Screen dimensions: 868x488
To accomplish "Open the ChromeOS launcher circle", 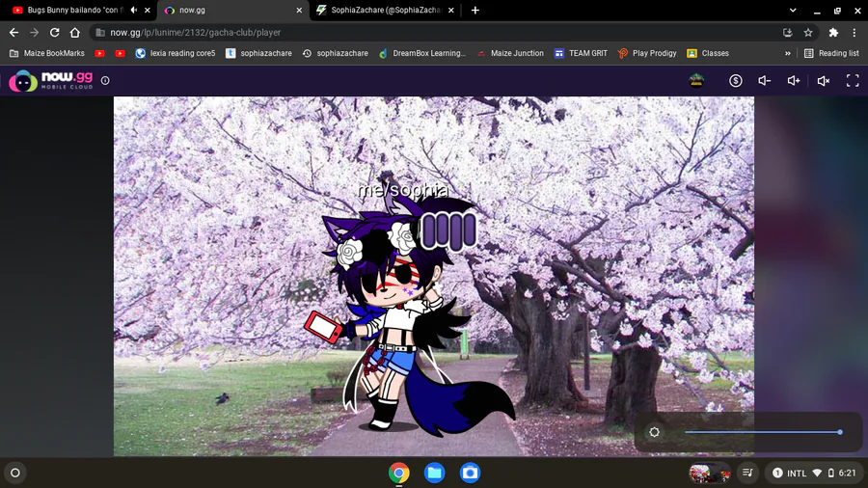I will (x=15, y=473).
